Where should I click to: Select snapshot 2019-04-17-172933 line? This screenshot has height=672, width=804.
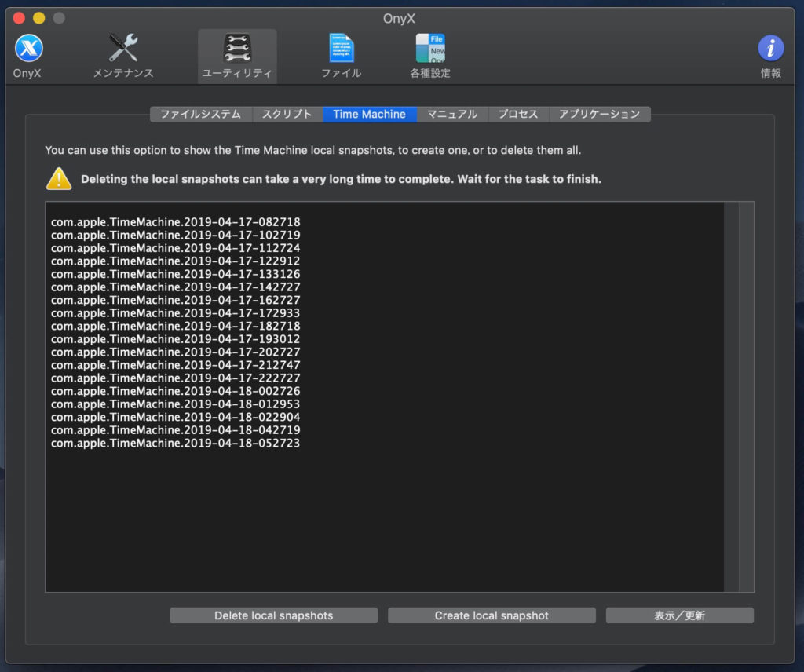[175, 313]
